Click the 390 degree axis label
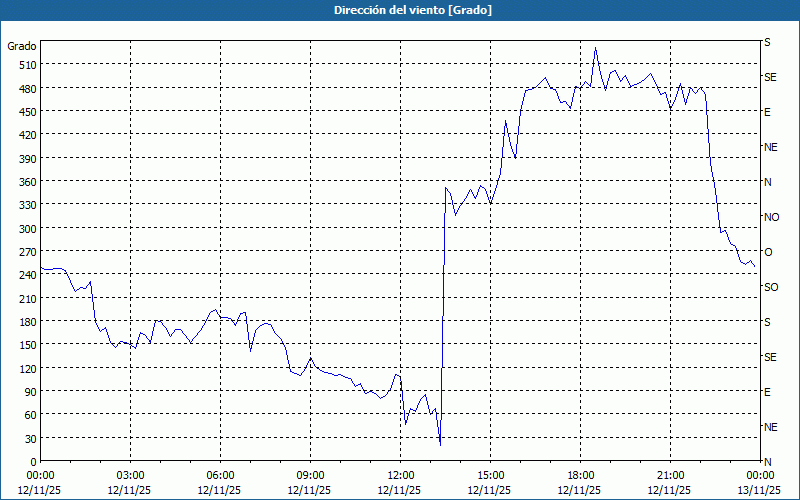 tap(28, 159)
